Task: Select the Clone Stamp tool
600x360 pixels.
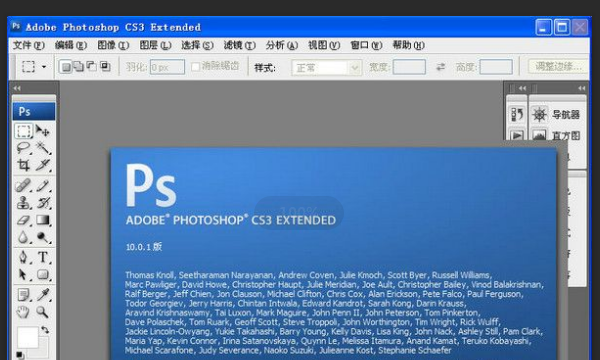Action: 23,202
